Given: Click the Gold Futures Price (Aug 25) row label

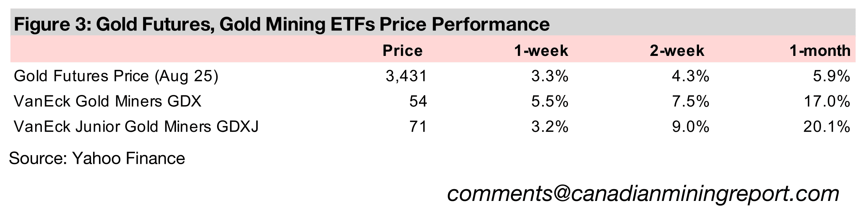Looking at the screenshot, I should [116, 76].
